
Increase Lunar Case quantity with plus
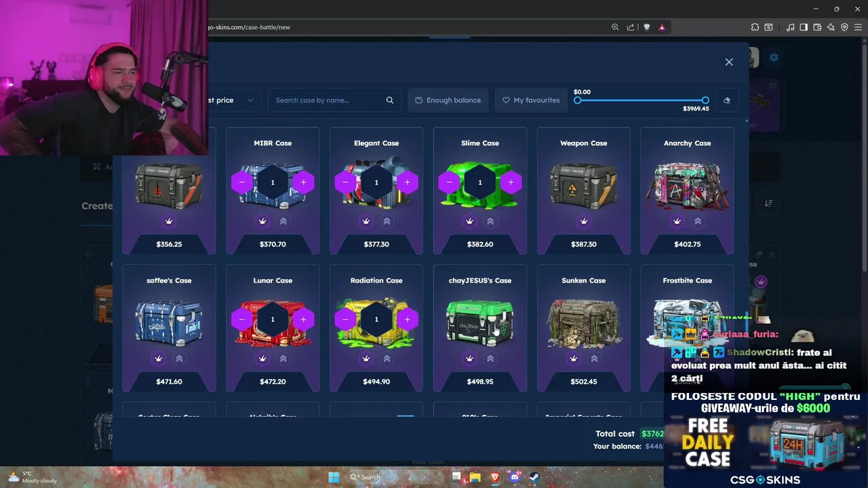303,319
